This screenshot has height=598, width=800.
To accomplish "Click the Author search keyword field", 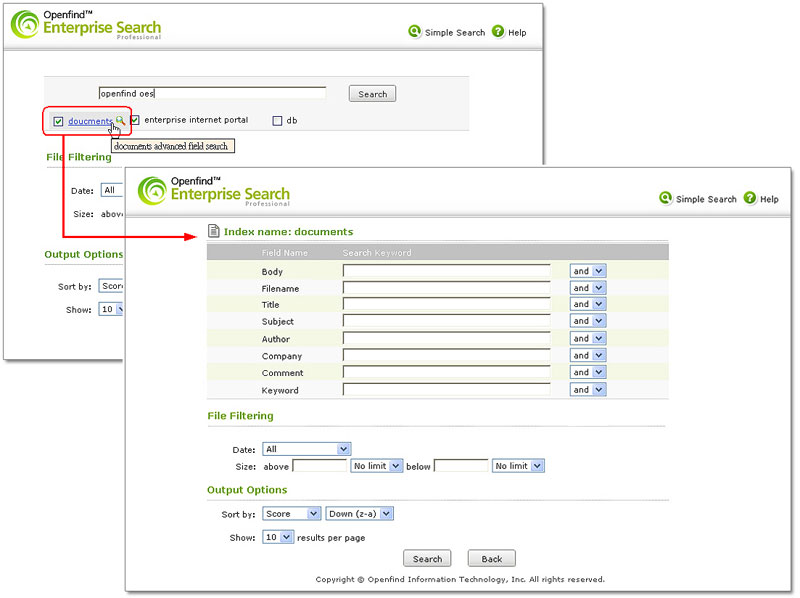I will pyautogui.click(x=446, y=338).
